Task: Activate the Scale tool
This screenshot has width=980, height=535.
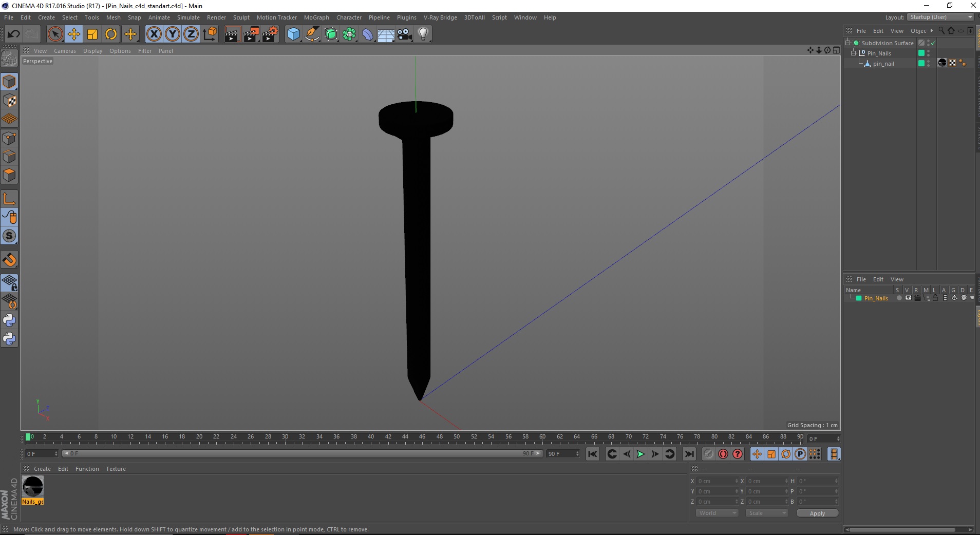Action: tap(92, 34)
